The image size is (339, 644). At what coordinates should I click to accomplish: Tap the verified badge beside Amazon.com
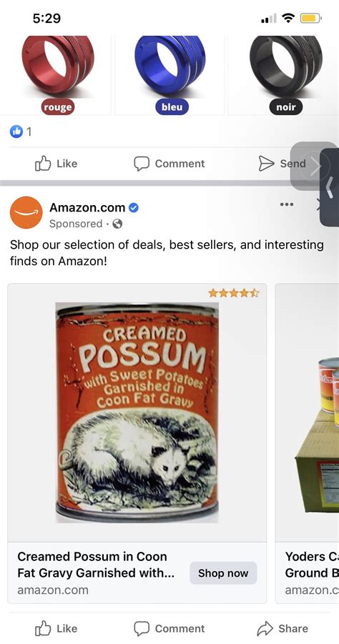pos(134,208)
